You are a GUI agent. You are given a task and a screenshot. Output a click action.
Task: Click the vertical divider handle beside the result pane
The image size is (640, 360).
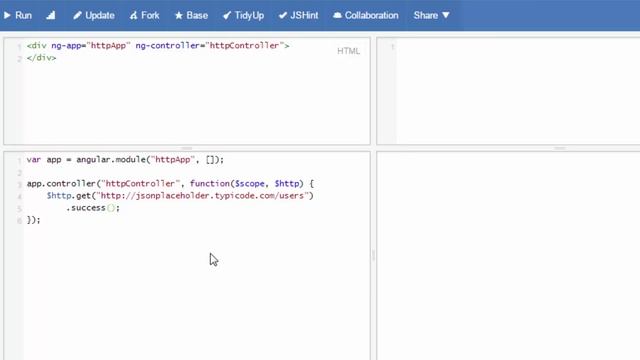click(373, 256)
